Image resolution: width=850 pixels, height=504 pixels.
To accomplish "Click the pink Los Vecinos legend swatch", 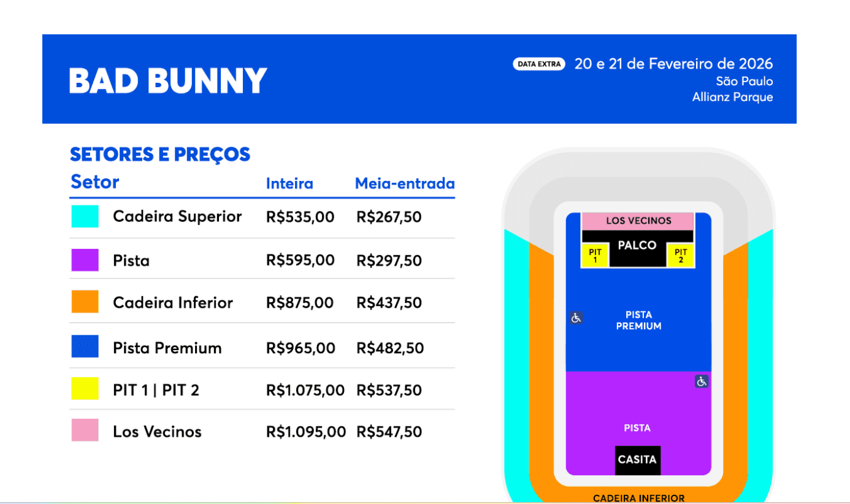I will pos(85,430).
